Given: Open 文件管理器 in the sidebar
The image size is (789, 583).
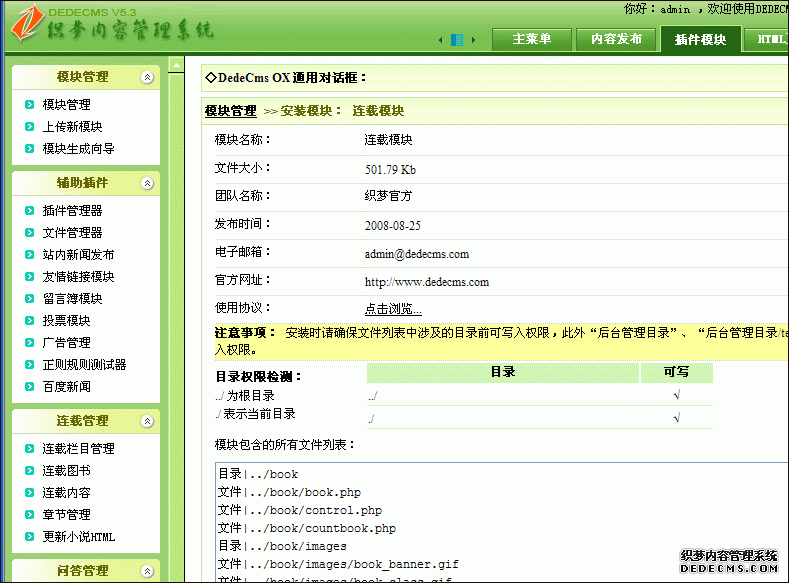Looking at the screenshot, I should 72,233.
